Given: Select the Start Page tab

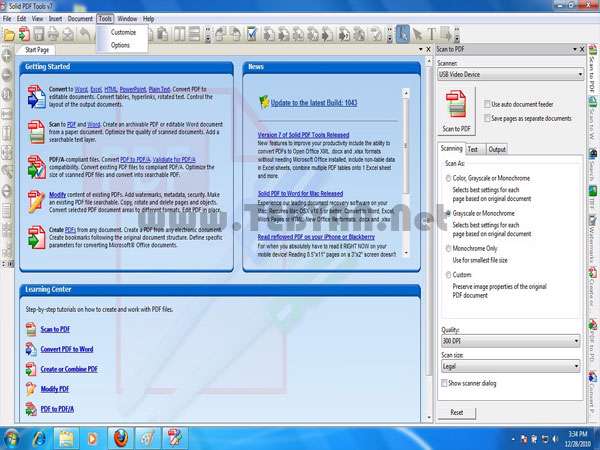Looking at the screenshot, I should click(37, 50).
